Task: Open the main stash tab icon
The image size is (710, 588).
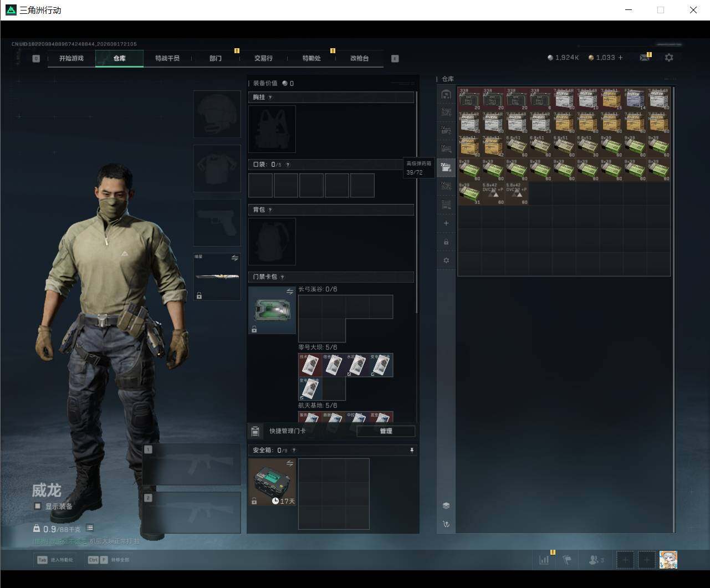Action: click(446, 94)
